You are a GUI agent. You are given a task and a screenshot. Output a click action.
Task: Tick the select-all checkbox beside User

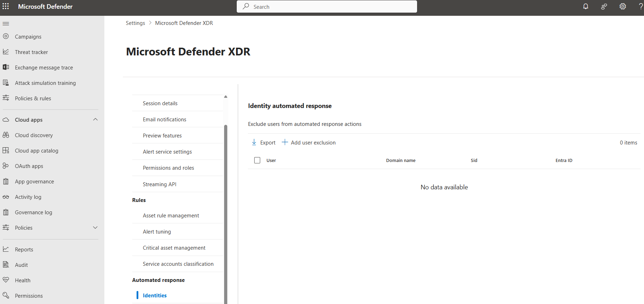pos(257,160)
